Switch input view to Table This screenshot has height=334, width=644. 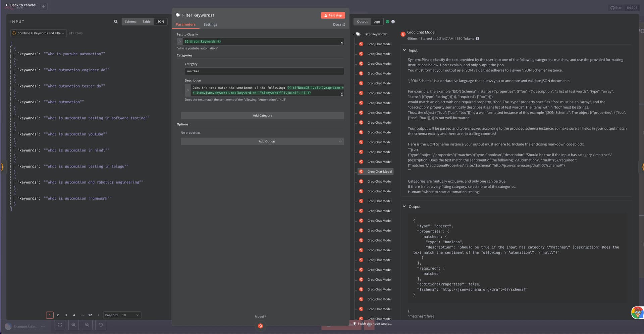pos(146,22)
